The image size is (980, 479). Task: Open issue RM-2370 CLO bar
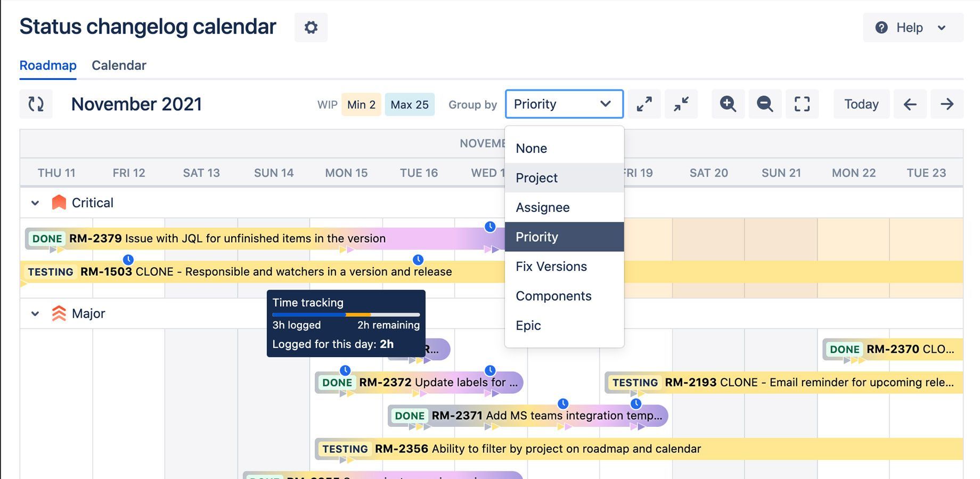click(x=893, y=349)
